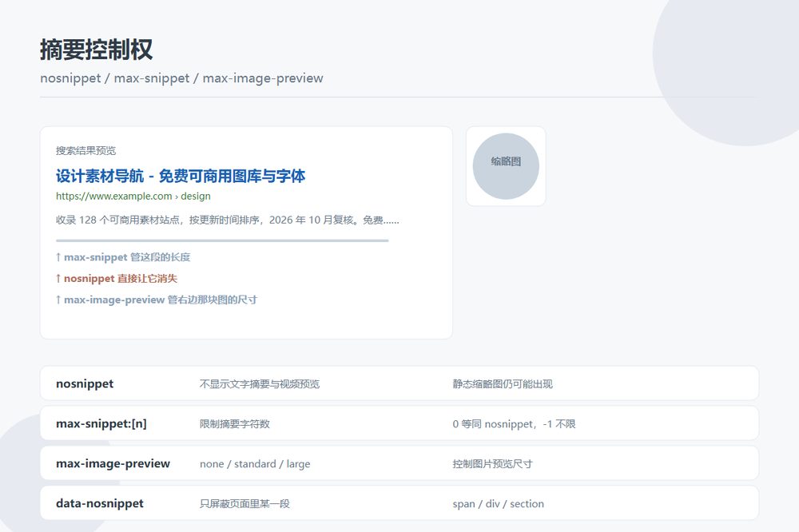This screenshot has height=532, width=799.
Task: Click the 摘要控制权 page heading
Action: point(97,50)
